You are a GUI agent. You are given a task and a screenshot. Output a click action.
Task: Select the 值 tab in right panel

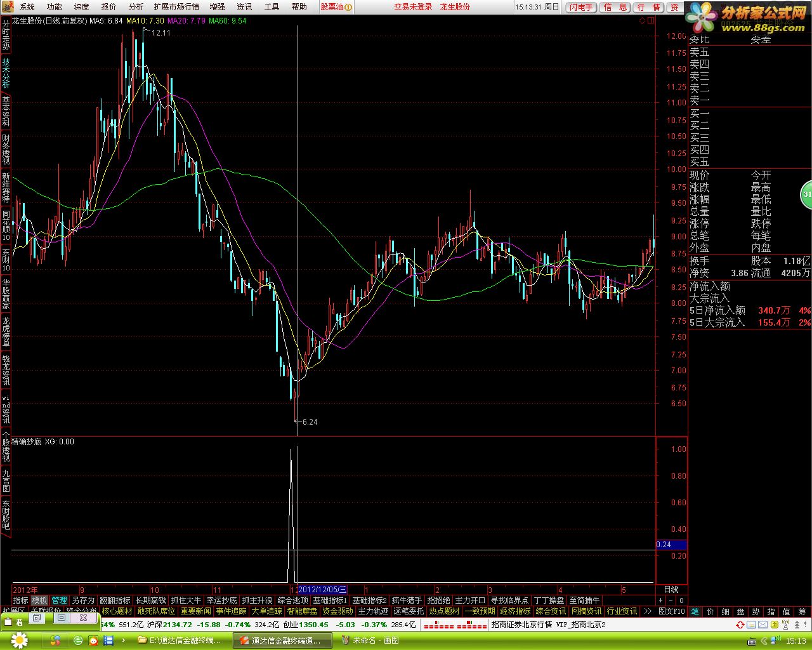pyautogui.click(x=786, y=611)
